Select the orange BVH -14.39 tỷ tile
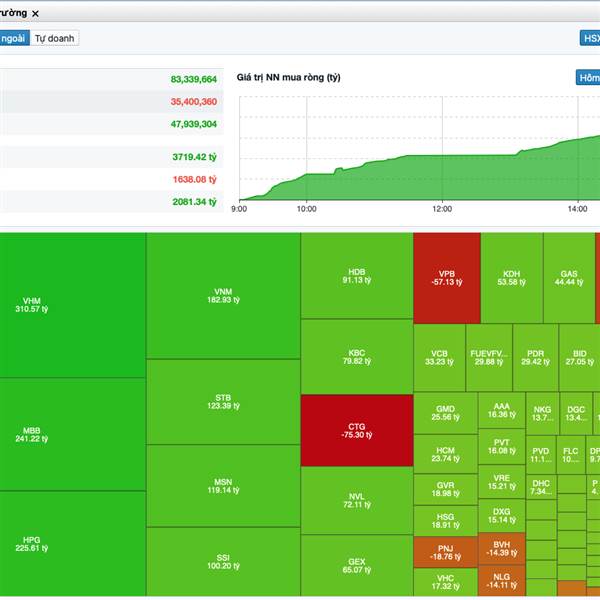Image resolution: width=600 pixels, height=600 pixels. click(502, 549)
